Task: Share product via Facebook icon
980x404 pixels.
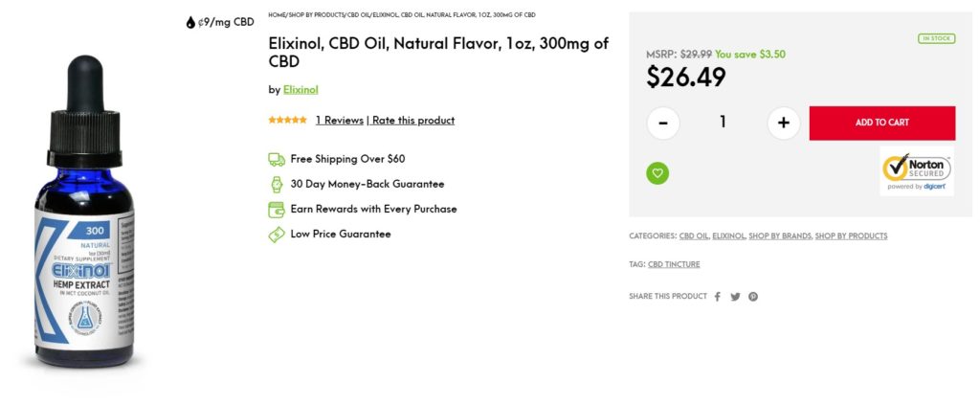Action: (718, 297)
